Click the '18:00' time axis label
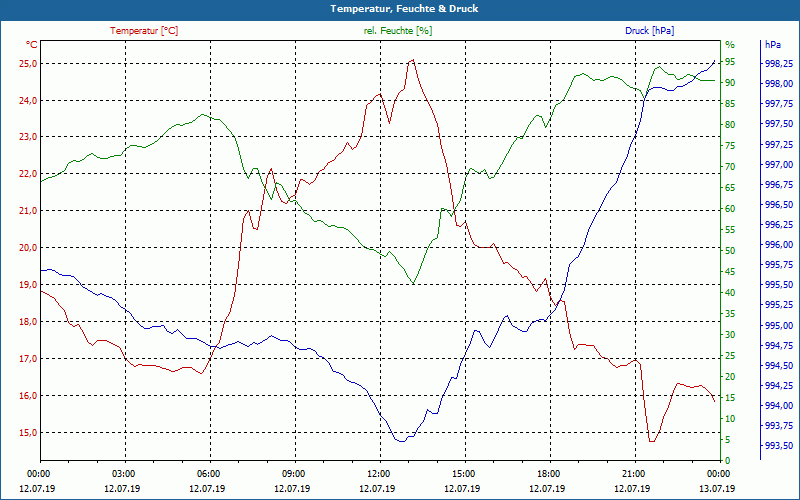Screen dimensions: 800x500 (x=548, y=473)
